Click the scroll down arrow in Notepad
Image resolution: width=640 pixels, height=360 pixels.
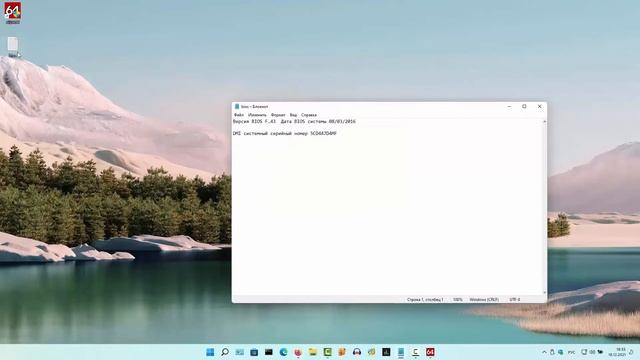coord(544,293)
